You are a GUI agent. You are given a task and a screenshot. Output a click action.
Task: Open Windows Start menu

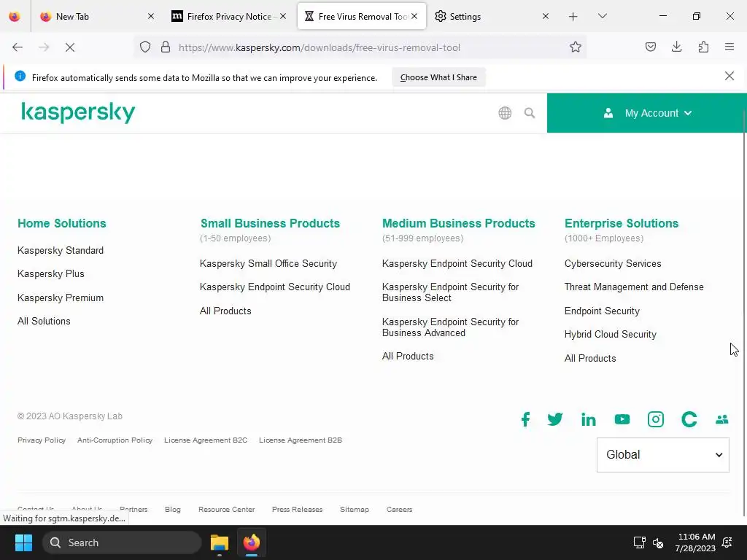click(23, 542)
